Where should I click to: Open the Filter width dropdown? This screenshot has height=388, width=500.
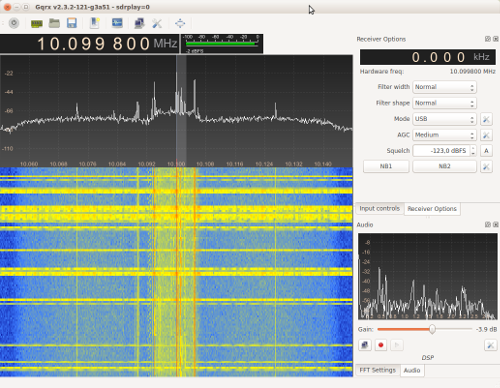point(444,87)
